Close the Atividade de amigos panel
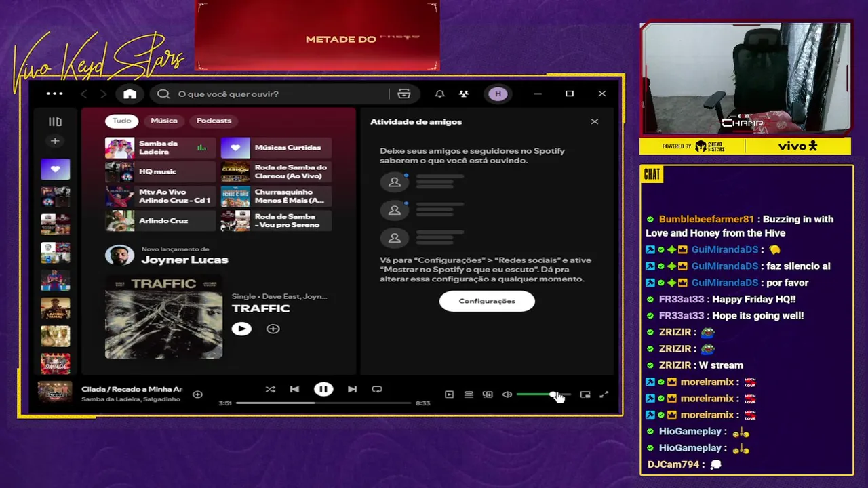Screen dimensions: 868x488 595,122
